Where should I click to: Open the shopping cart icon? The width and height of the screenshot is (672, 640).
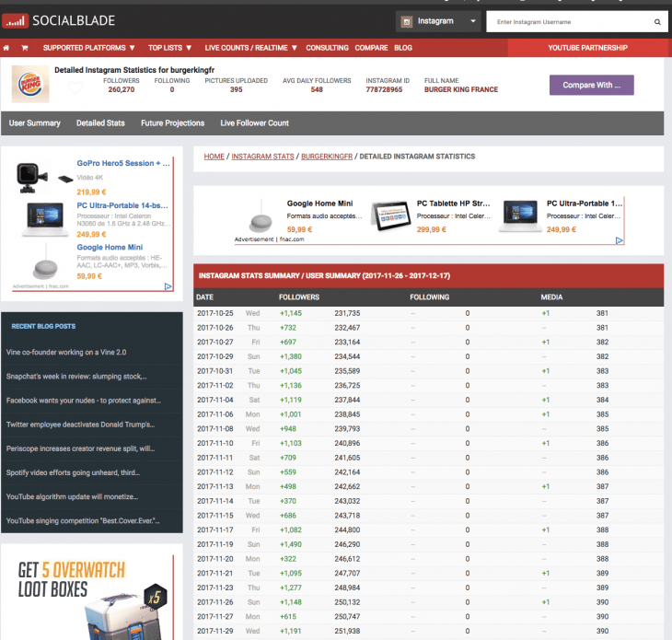click(25, 48)
